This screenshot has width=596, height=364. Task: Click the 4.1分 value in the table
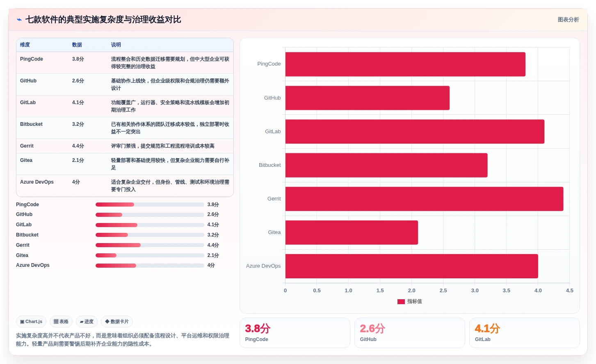[x=78, y=102]
